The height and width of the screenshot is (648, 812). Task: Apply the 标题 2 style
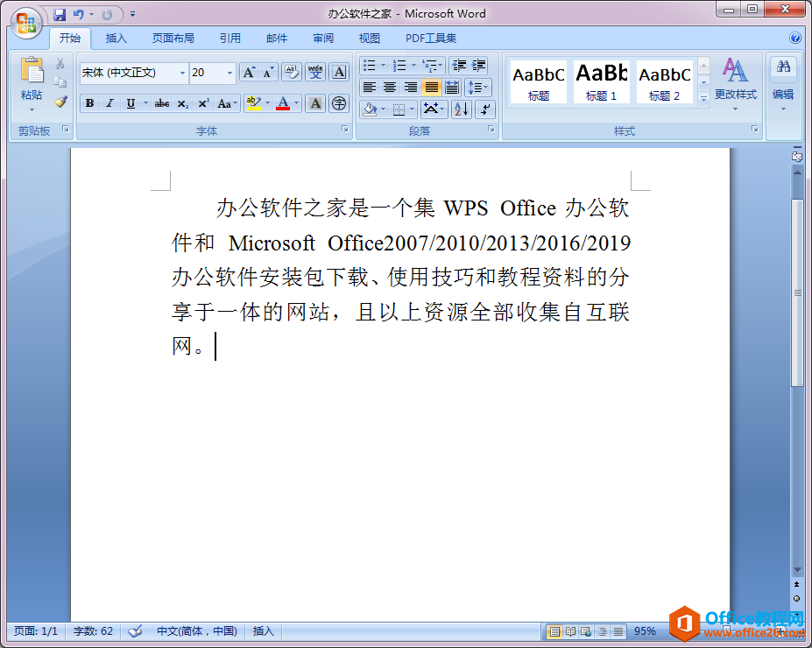coord(665,81)
